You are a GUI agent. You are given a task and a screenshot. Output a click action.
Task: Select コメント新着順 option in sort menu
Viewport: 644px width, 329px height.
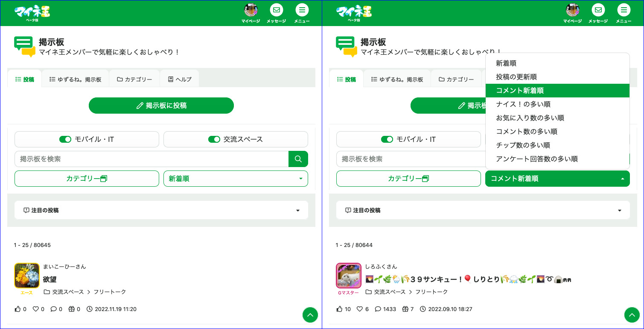point(557,91)
